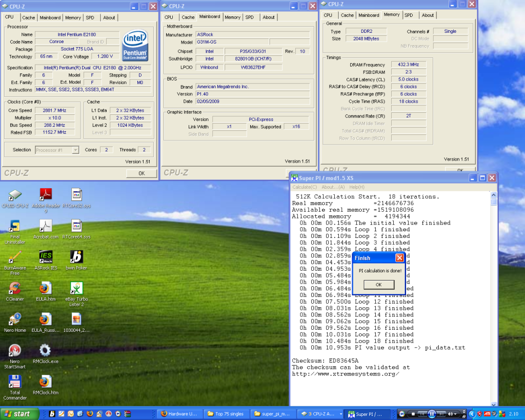Click the ASRock IES desktop icon
This screenshot has width=525, height=420.
(x=46, y=257)
